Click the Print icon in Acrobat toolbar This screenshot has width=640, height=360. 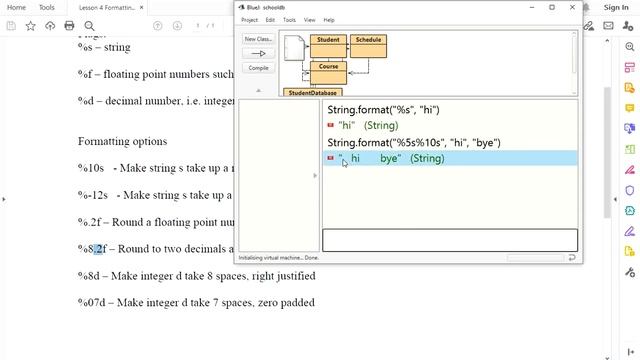coord(69,26)
